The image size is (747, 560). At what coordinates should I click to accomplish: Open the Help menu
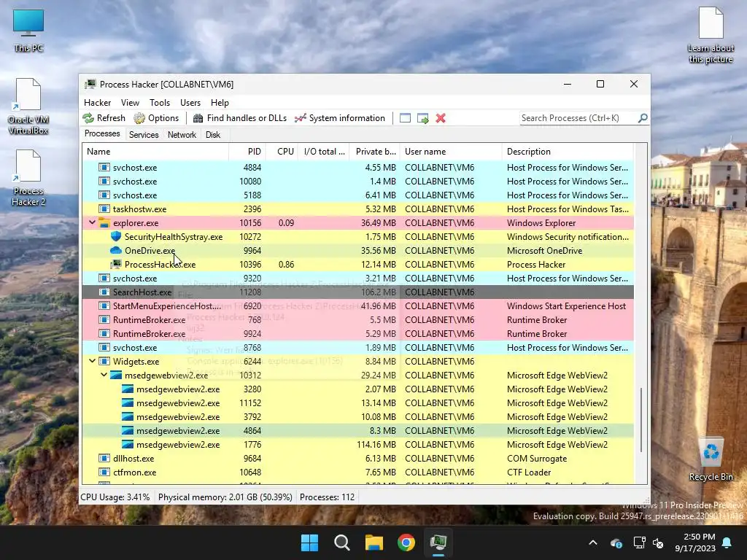click(x=220, y=103)
